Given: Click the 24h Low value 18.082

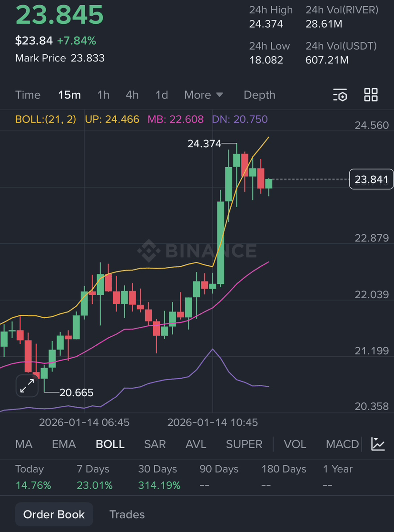Looking at the screenshot, I should [266, 60].
